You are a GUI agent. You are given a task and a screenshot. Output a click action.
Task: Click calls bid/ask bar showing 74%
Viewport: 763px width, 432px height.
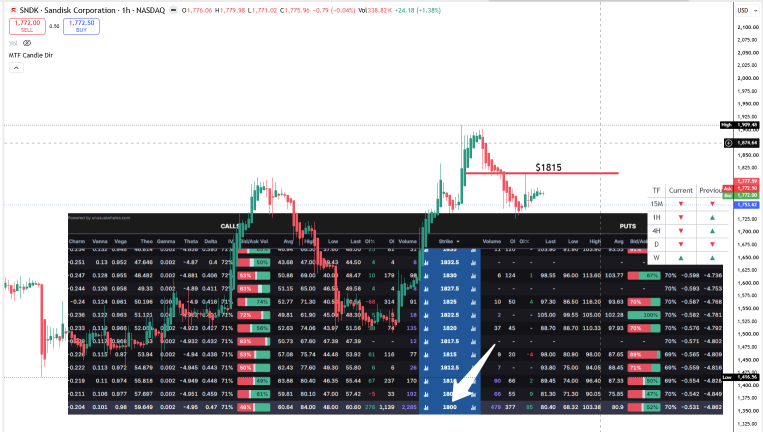tap(254, 302)
